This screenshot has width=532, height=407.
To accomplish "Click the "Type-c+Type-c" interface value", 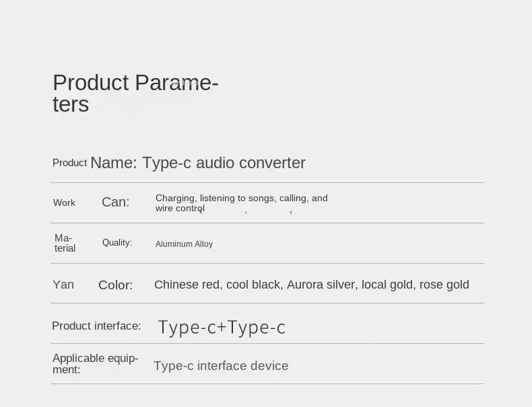I will pyautogui.click(x=222, y=327).
